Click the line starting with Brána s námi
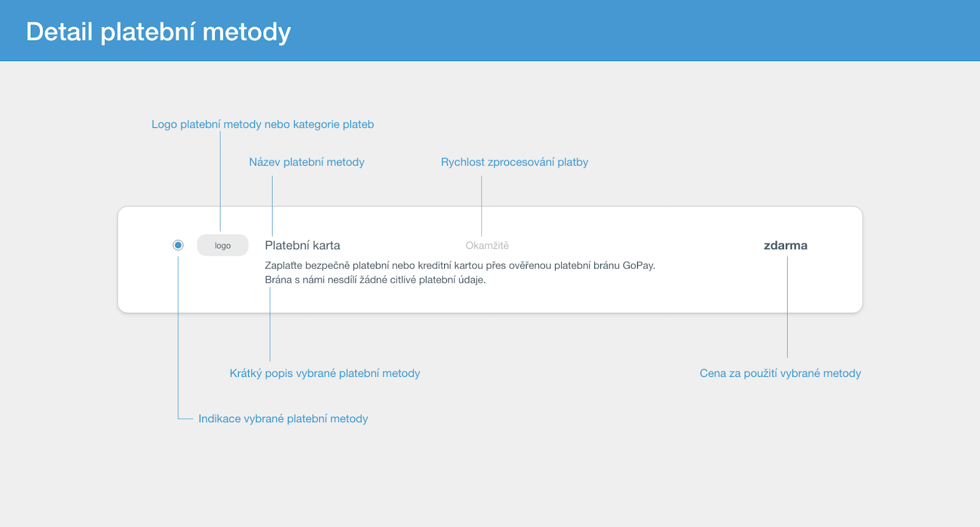This screenshot has height=527, width=980. [x=375, y=280]
